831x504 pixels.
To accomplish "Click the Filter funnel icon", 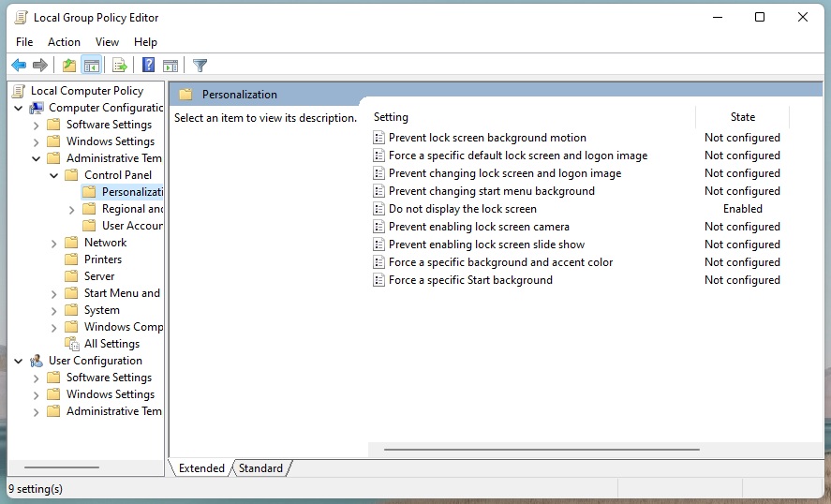I will coord(200,66).
